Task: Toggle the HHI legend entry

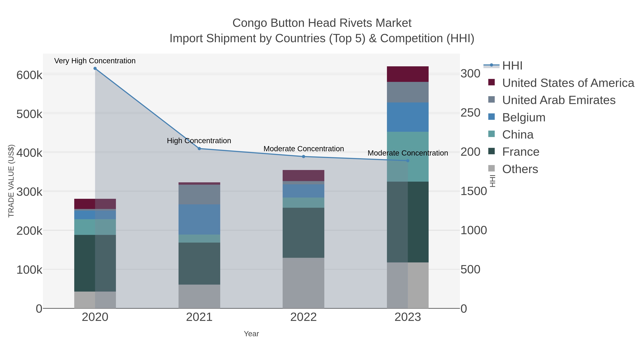Action: tap(503, 66)
